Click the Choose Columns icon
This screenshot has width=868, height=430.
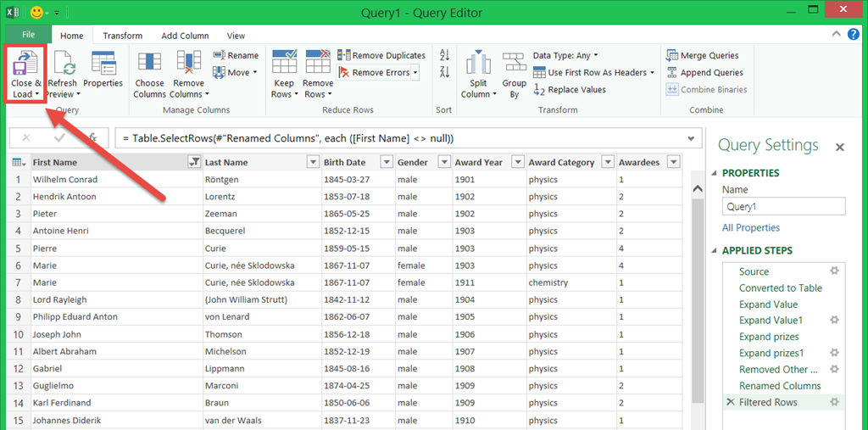pos(149,66)
